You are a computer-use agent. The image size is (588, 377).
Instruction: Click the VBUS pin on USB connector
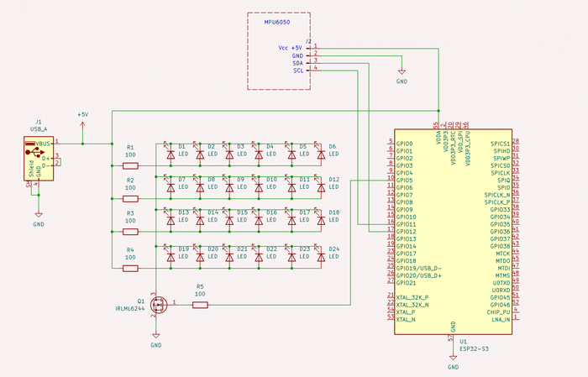43,144
